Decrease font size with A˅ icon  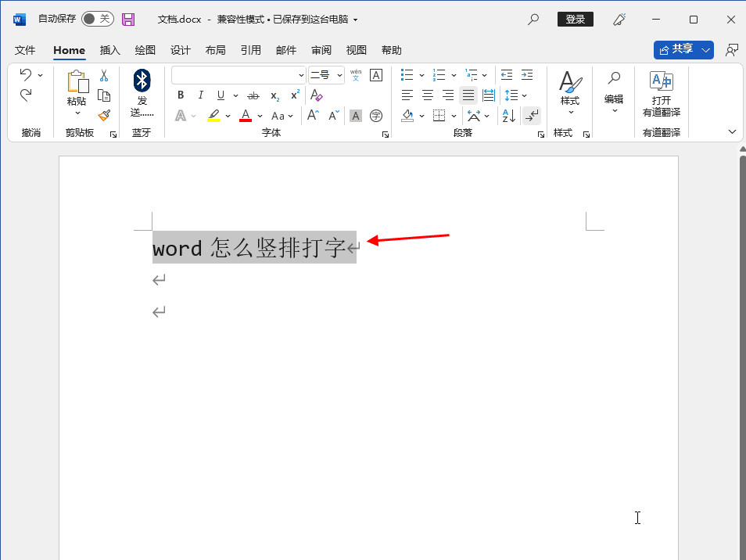[x=334, y=115]
